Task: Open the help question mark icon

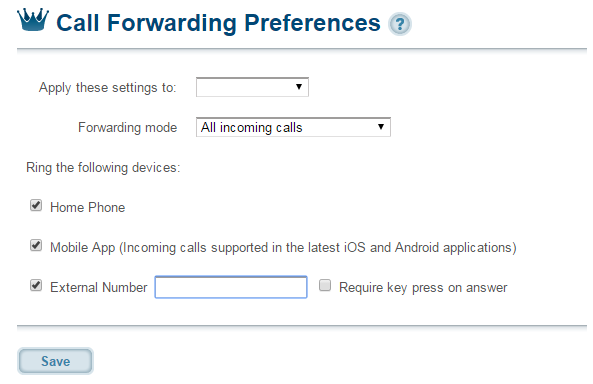Action: tap(400, 24)
